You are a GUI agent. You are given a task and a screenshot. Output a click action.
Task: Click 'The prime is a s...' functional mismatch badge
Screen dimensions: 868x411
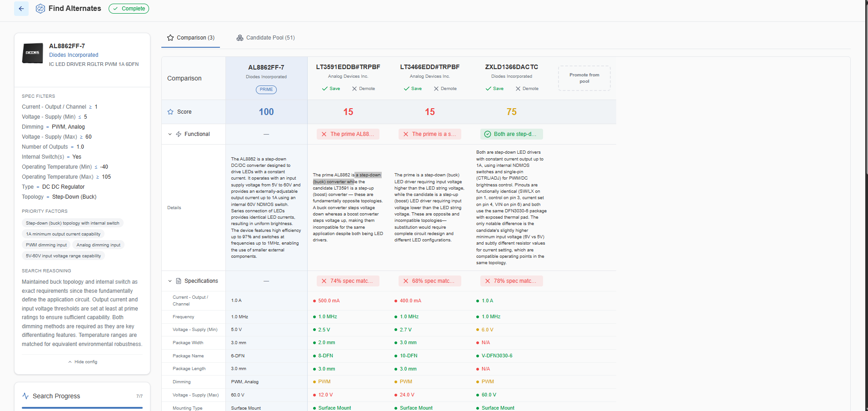tap(430, 134)
